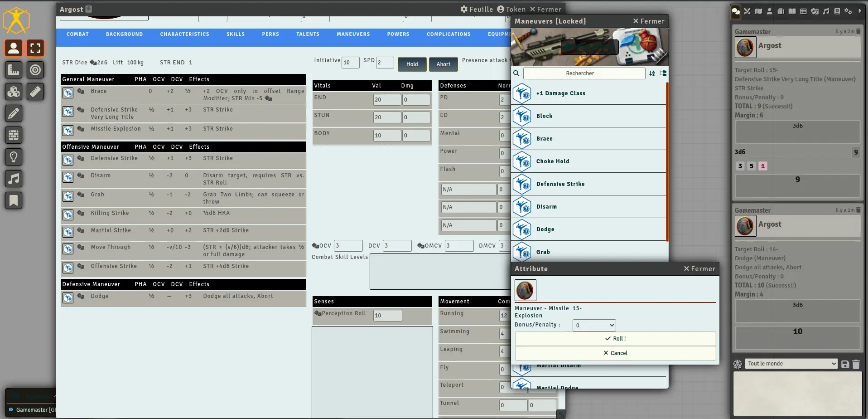The width and height of the screenshot is (868, 419).
Task: Open the Bonus/Penalty dropdown
Action: [x=594, y=325]
